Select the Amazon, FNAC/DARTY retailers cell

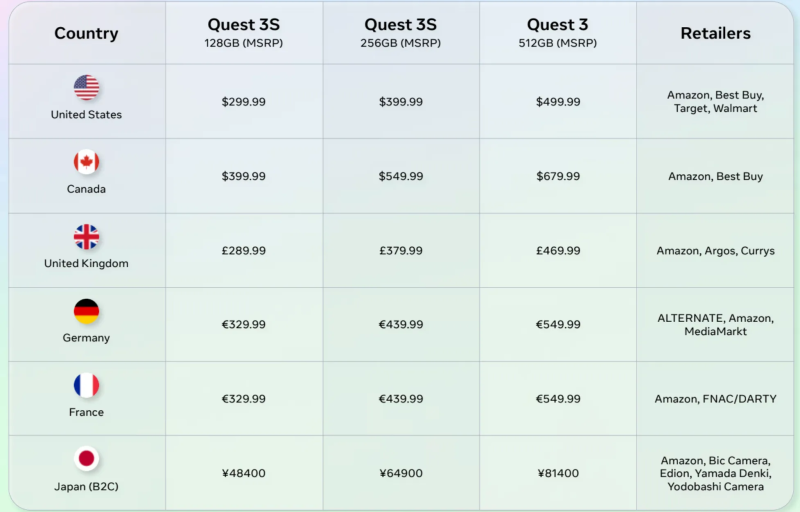[x=715, y=399]
